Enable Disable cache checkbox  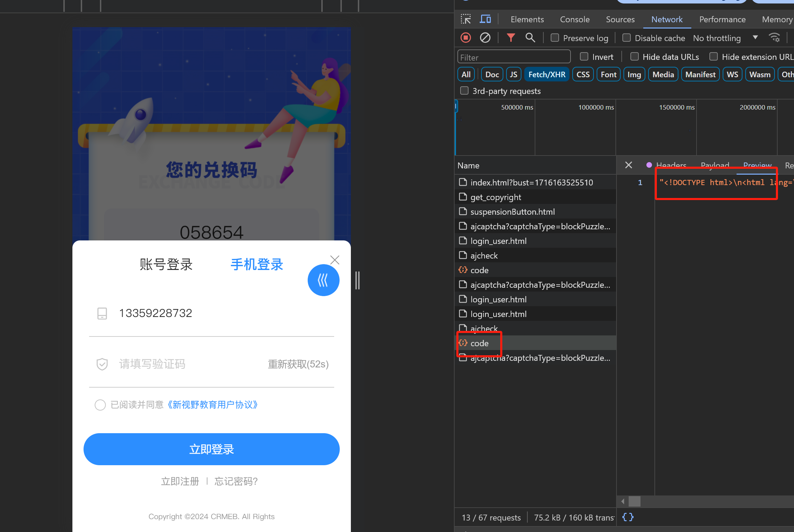point(627,38)
